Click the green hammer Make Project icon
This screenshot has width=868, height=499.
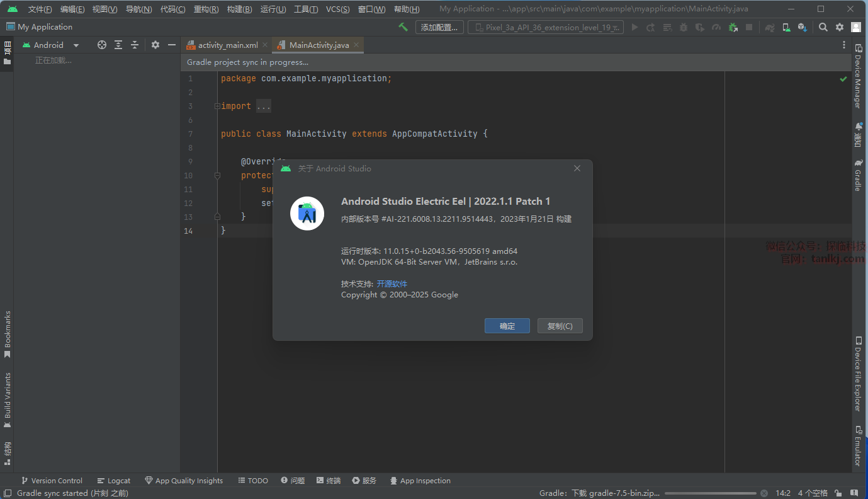point(403,27)
